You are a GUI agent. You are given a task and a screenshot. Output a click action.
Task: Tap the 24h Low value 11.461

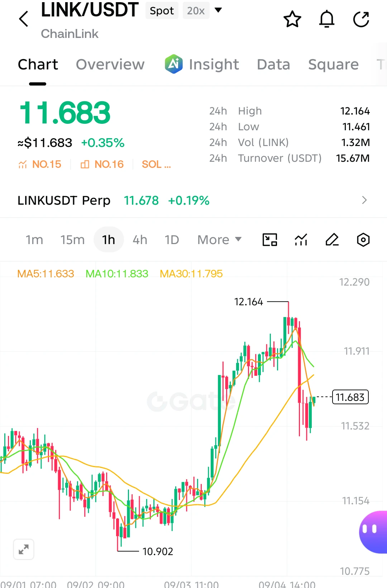[x=356, y=127]
